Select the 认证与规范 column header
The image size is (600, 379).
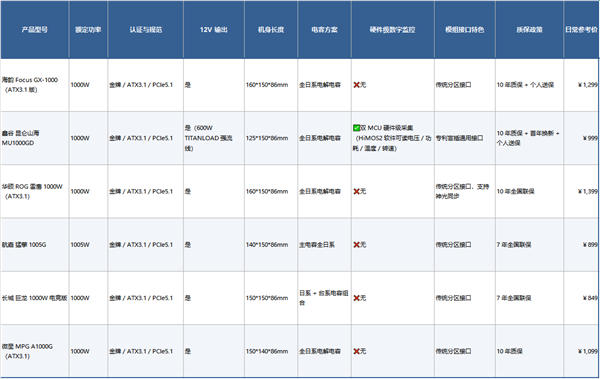[x=146, y=29]
